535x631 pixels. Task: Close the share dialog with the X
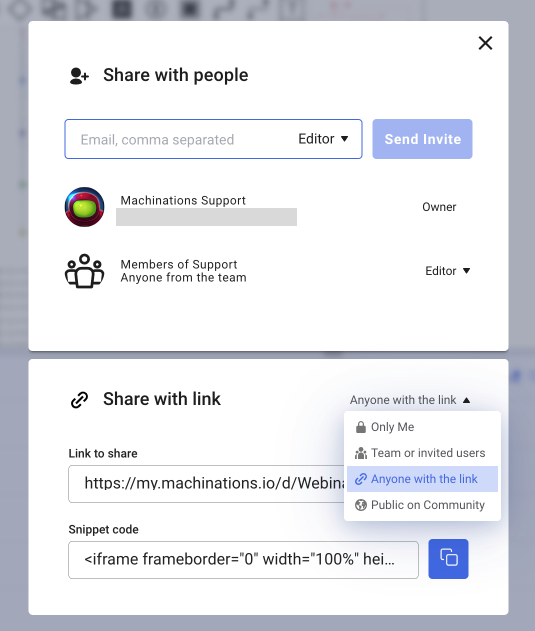[485, 43]
